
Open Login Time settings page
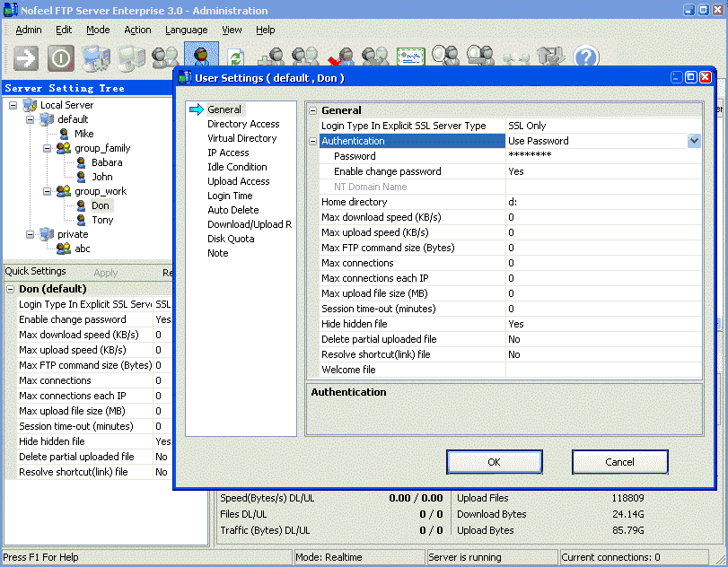pyautogui.click(x=230, y=196)
